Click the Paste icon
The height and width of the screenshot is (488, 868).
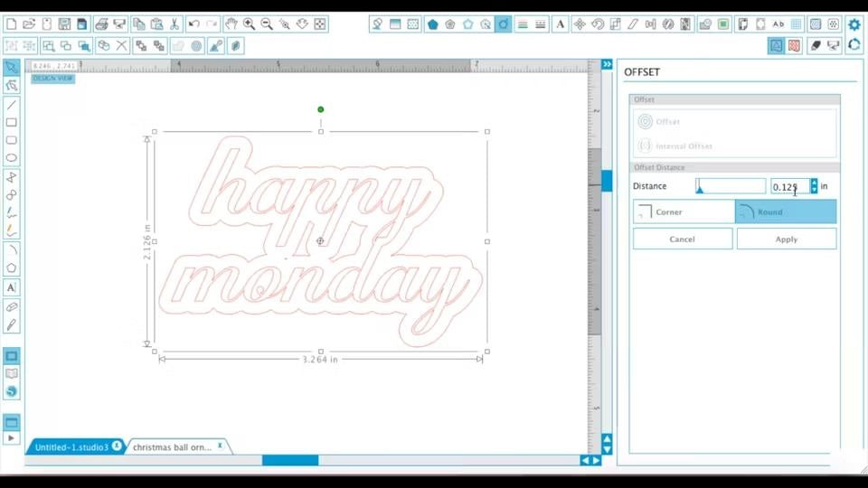click(156, 23)
